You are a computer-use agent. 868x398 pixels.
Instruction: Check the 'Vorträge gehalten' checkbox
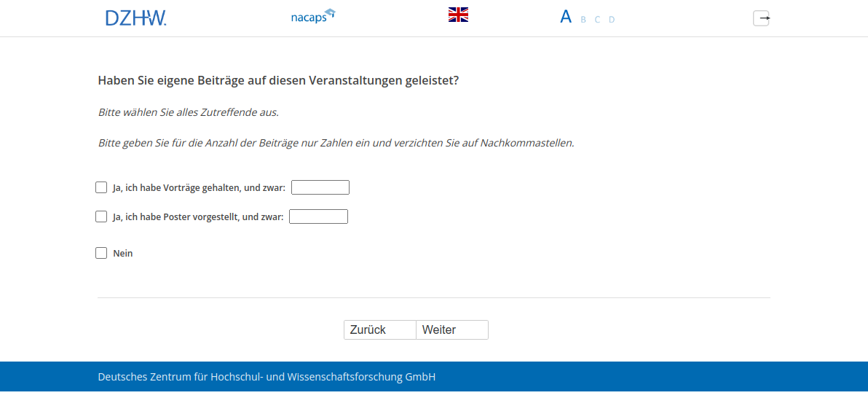click(101, 187)
